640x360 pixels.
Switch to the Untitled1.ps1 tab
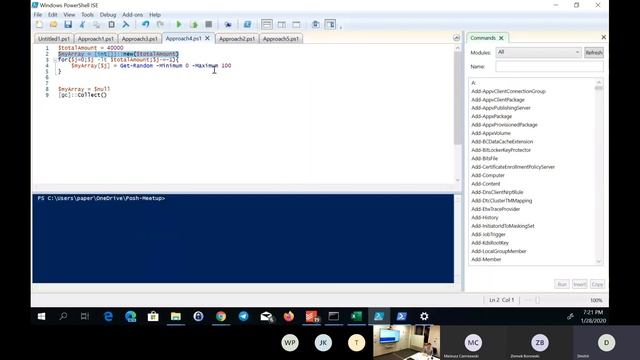(53, 39)
